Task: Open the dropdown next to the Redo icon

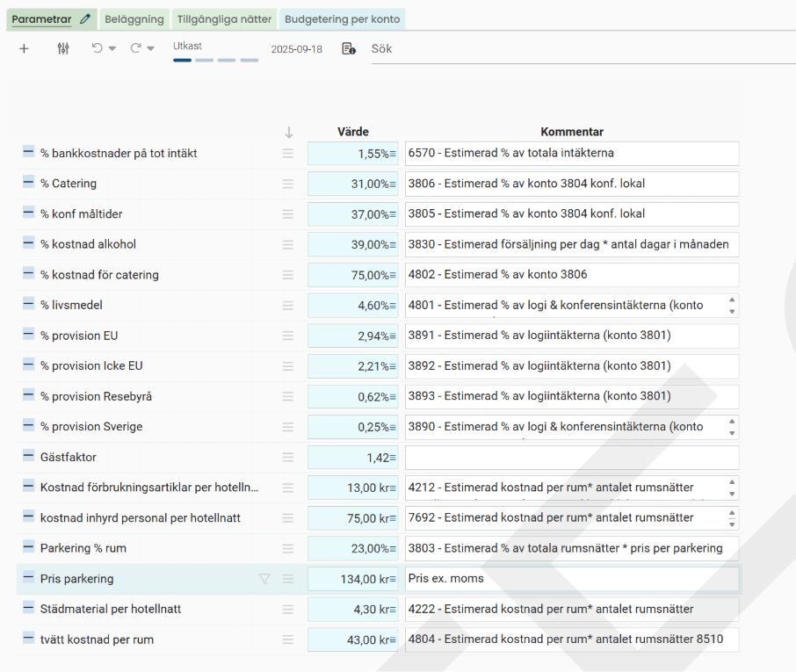Action: point(149,49)
